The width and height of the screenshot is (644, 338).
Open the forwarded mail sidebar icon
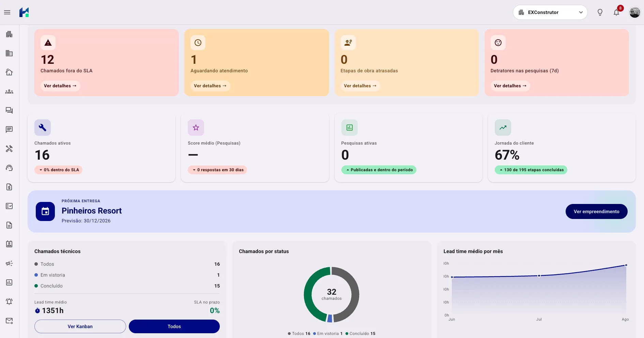pyautogui.click(x=9, y=321)
